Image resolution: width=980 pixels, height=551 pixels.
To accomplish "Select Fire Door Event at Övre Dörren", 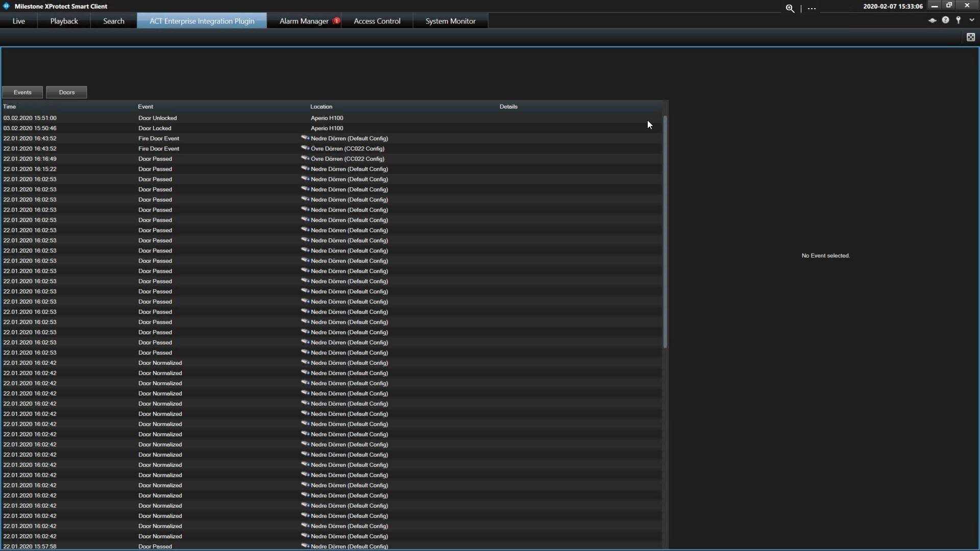I will (x=159, y=148).
